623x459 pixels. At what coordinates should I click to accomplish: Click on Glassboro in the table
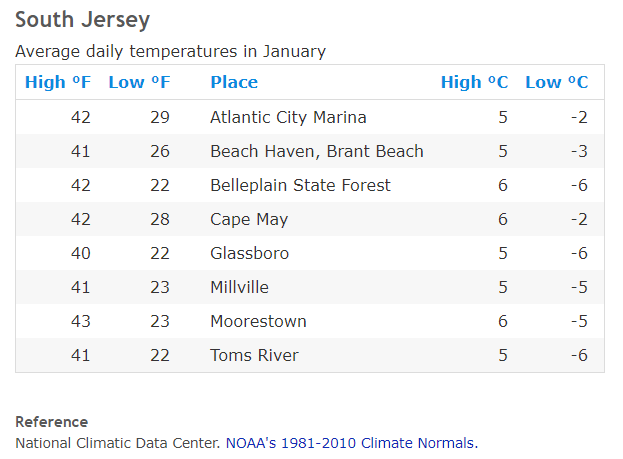coord(249,253)
